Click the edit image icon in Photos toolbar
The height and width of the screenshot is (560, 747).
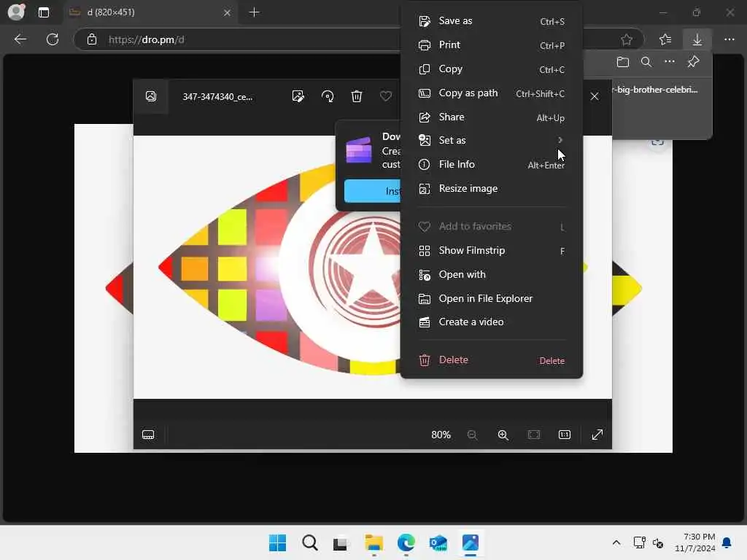click(x=298, y=97)
